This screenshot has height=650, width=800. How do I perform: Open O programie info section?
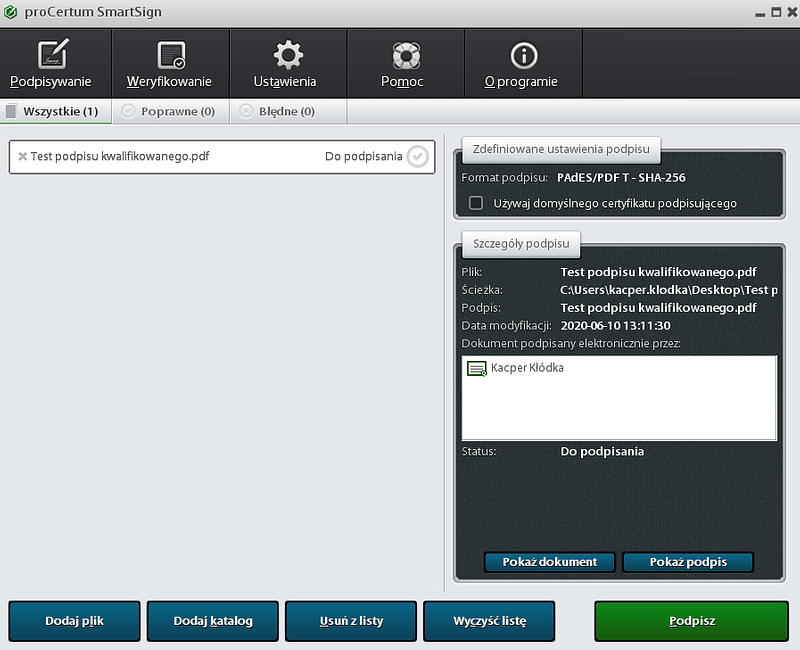coord(523,63)
